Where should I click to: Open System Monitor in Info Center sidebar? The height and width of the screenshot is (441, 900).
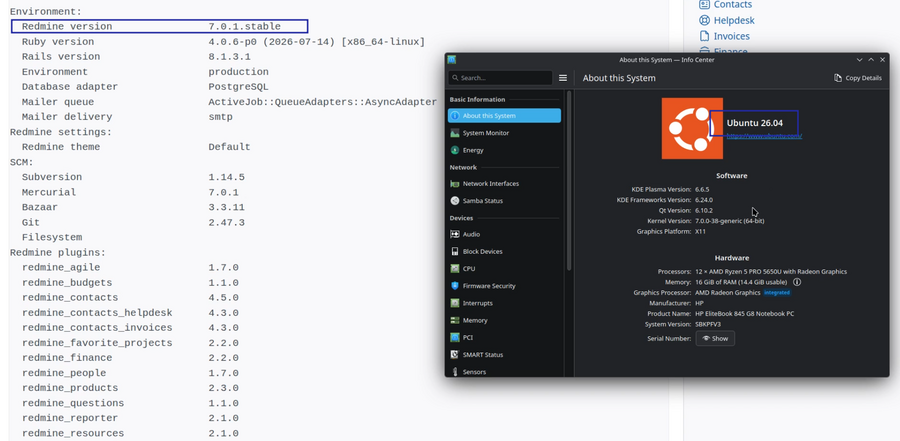point(505,133)
